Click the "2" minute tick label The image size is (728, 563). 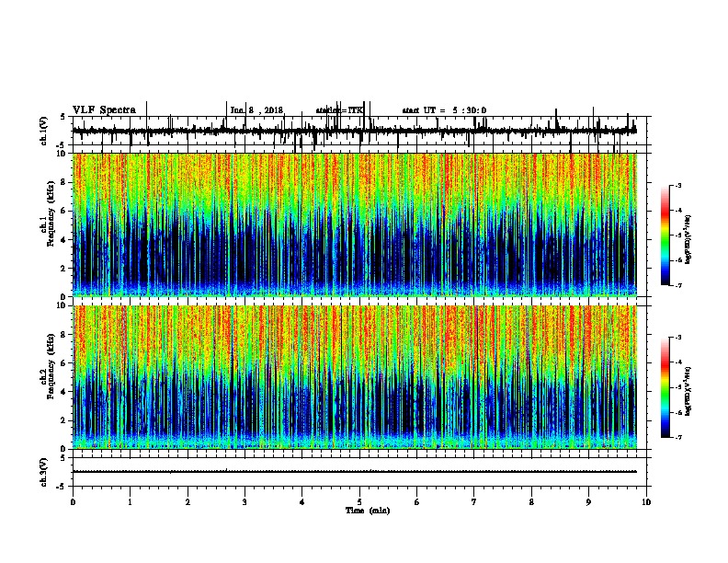click(188, 502)
